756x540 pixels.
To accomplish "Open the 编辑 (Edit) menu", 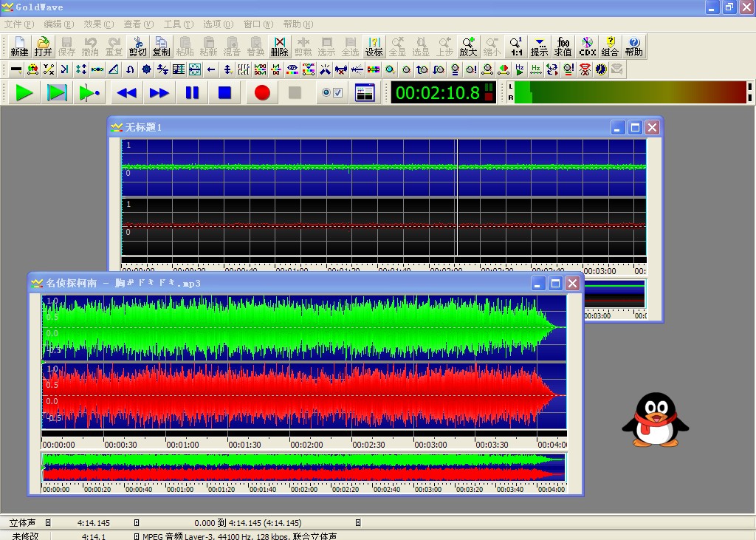I will click(59, 24).
